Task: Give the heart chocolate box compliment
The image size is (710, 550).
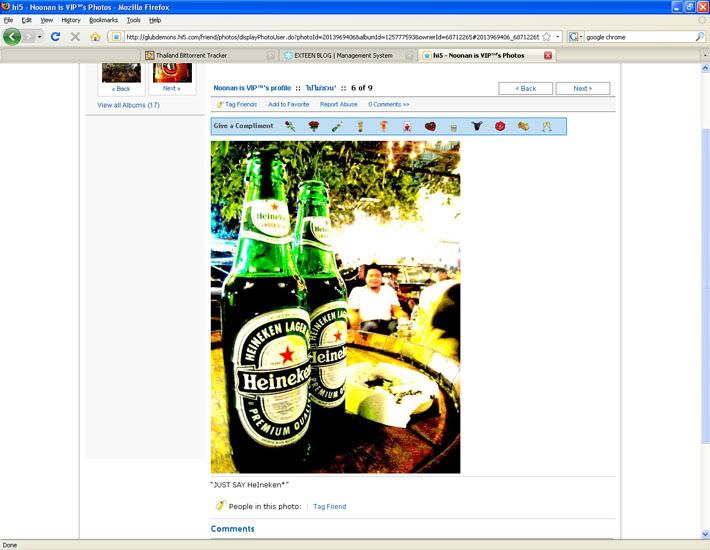Action: point(430,126)
